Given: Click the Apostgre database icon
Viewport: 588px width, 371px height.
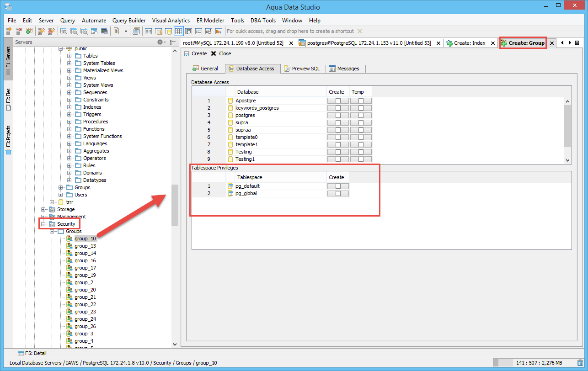Looking at the screenshot, I should [x=230, y=101].
